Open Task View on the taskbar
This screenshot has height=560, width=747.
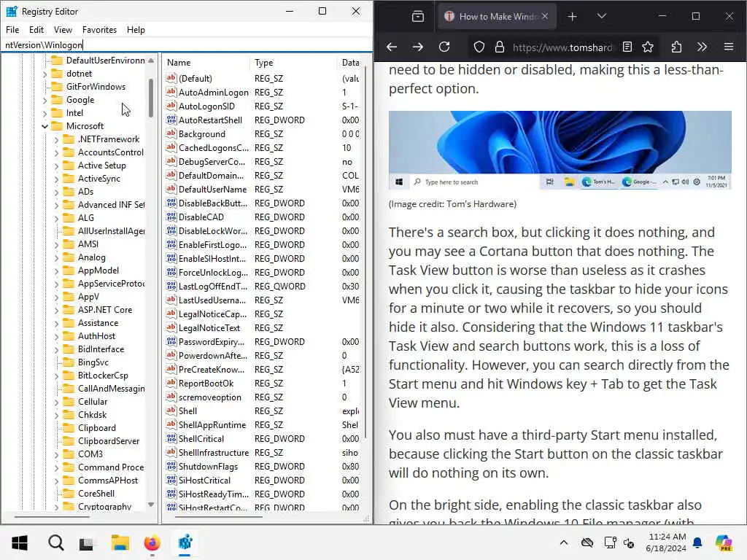tap(86, 542)
